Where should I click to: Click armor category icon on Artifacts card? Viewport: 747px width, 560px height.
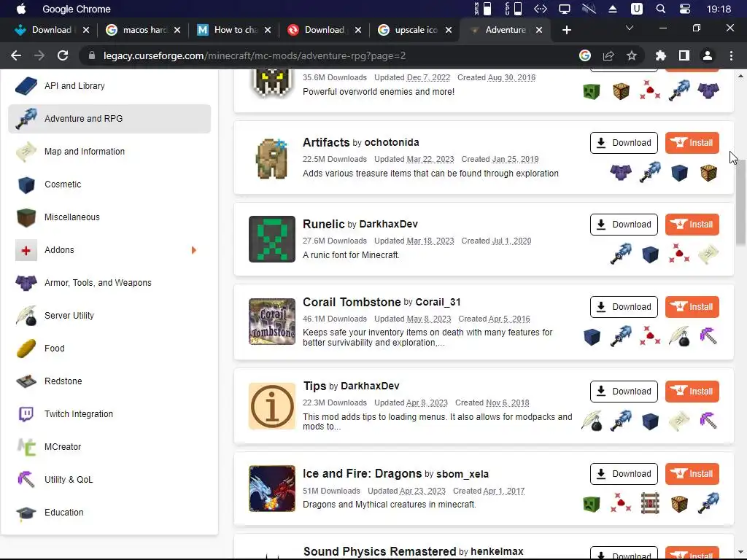621,172
